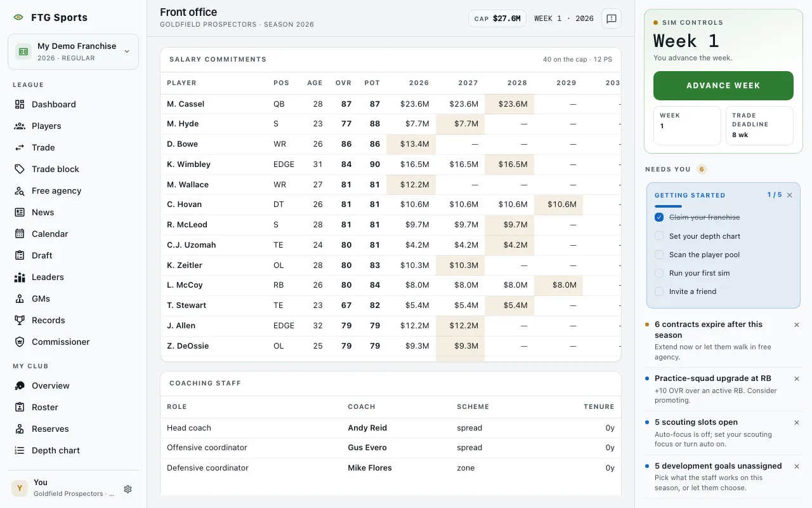Dismiss the Getting Started panel
Image resolution: width=812 pixels, height=508 pixels.
point(790,195)
